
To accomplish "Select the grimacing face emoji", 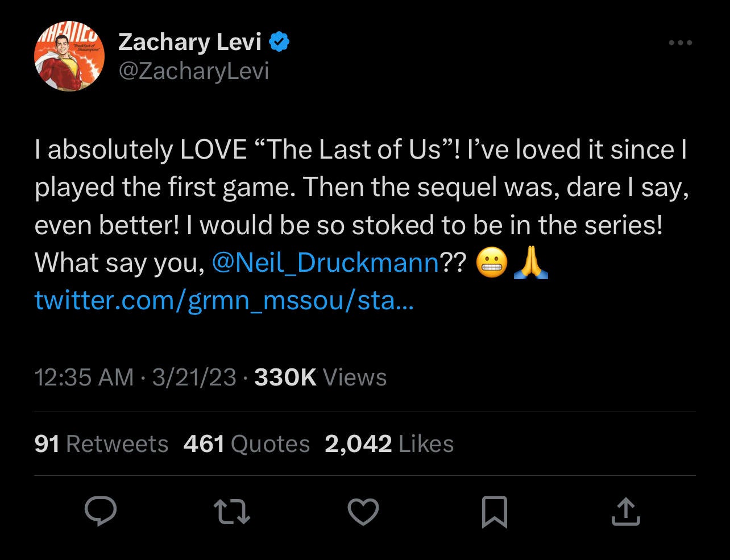I will 491,263.
